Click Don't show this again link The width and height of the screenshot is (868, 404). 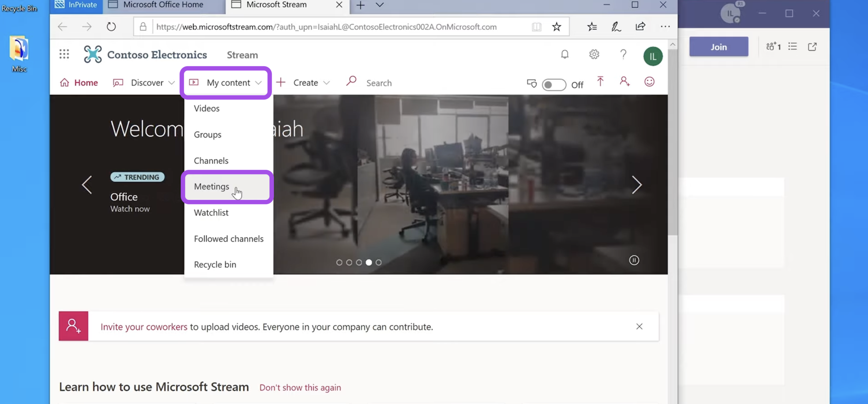pos(300,388)
